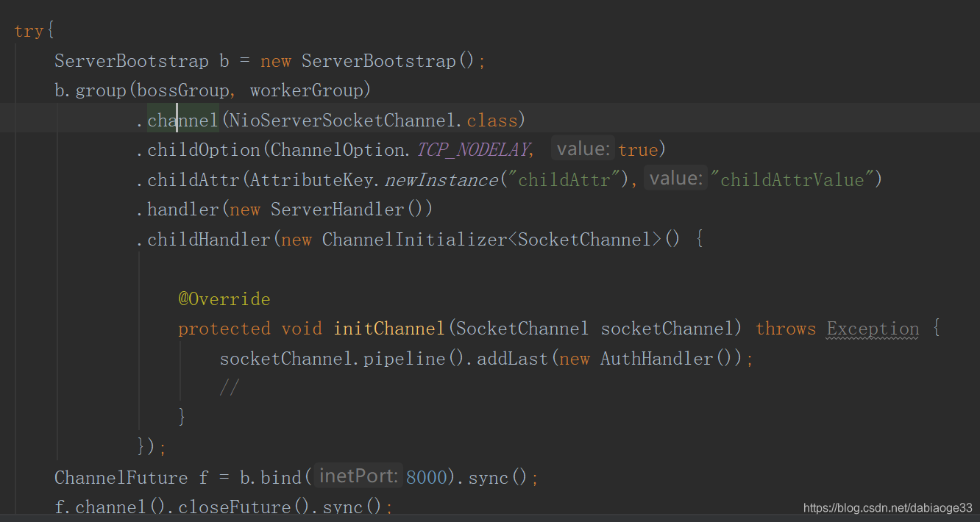Click the 'throws' keyword
The image size is (980, 522).
coord(786,329)
